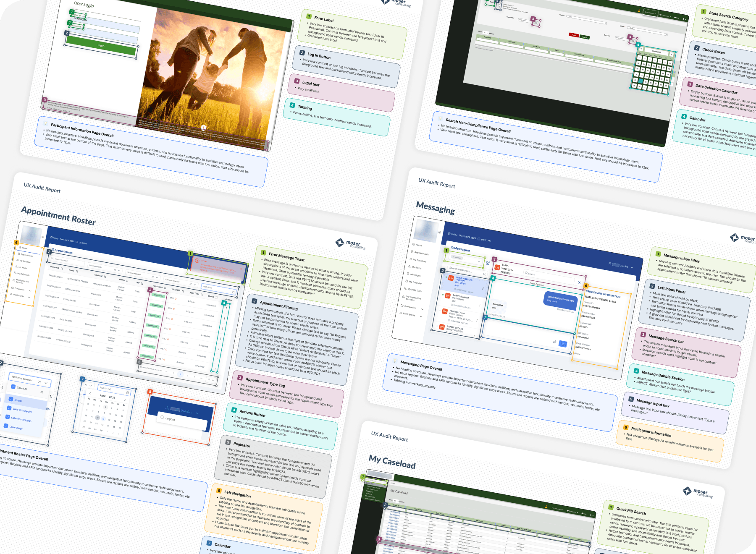Open My Caseload in the Appointment Roster sidebar
Screen dimensions: 756x554
(x=24, y=261)
